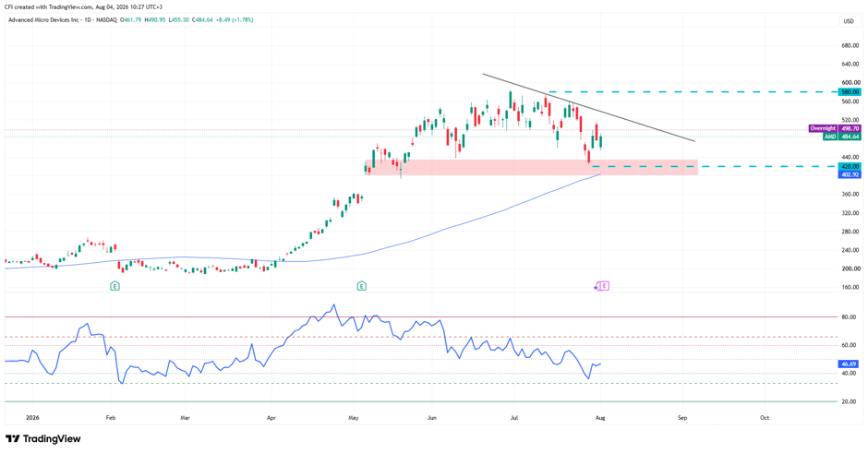Click the open value O461.79
Viewport: 868px width, 453px height.
click(x=130, y=20)
